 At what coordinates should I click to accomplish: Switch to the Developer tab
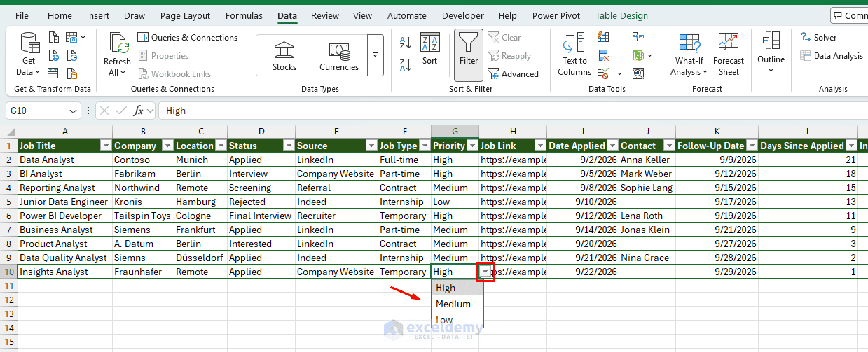(x=463, y=15)
